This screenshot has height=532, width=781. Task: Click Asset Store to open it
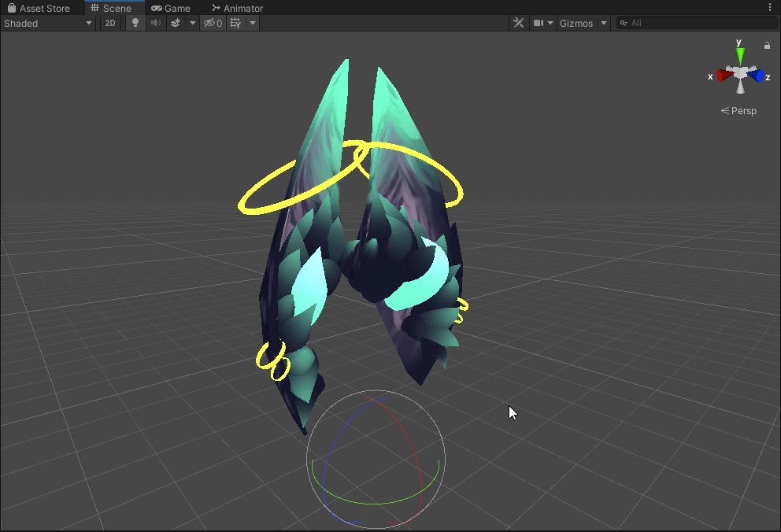[x=43, y=8]
